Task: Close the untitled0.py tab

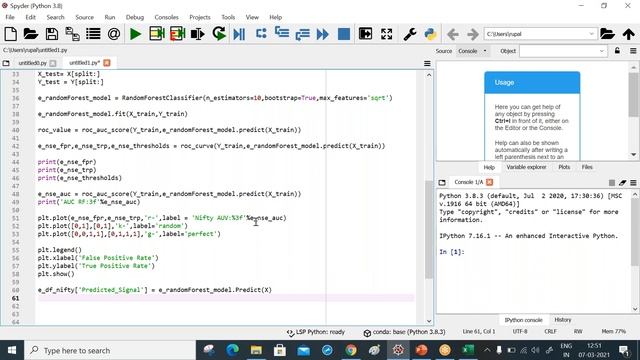Action: [53, 63]
